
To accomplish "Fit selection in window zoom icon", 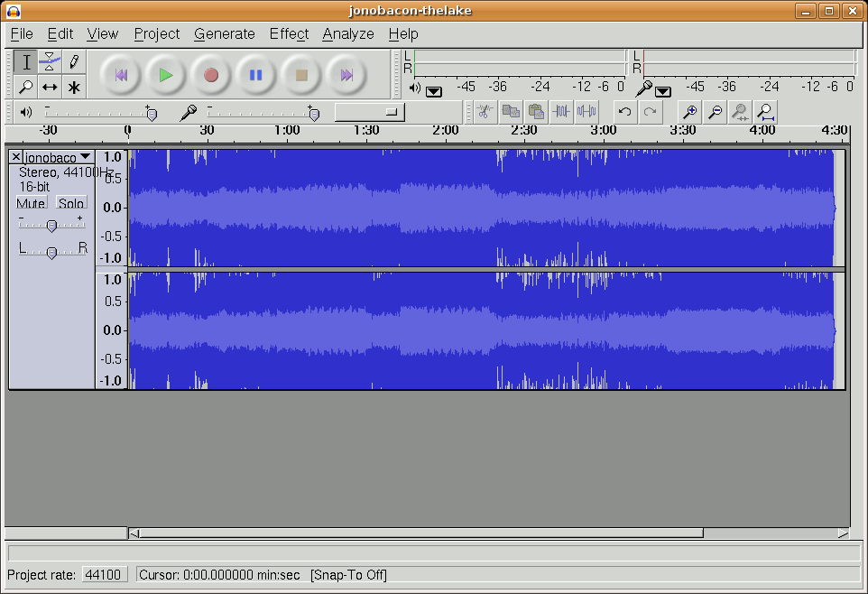I will tap(740, 112).
